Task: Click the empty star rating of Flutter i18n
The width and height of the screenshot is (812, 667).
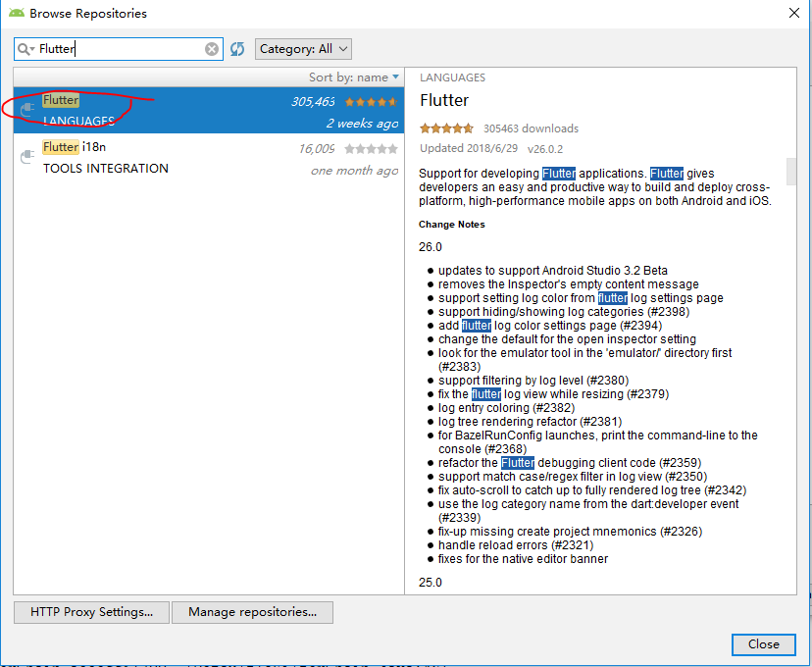Action: pos(372,149)
